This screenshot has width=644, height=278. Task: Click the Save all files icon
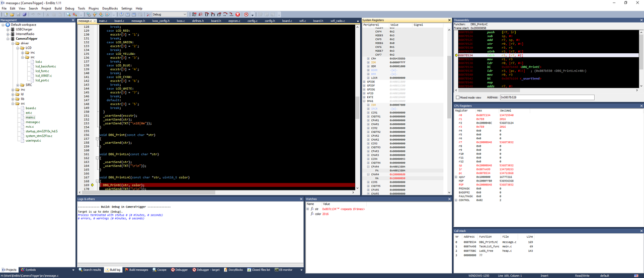24,14
